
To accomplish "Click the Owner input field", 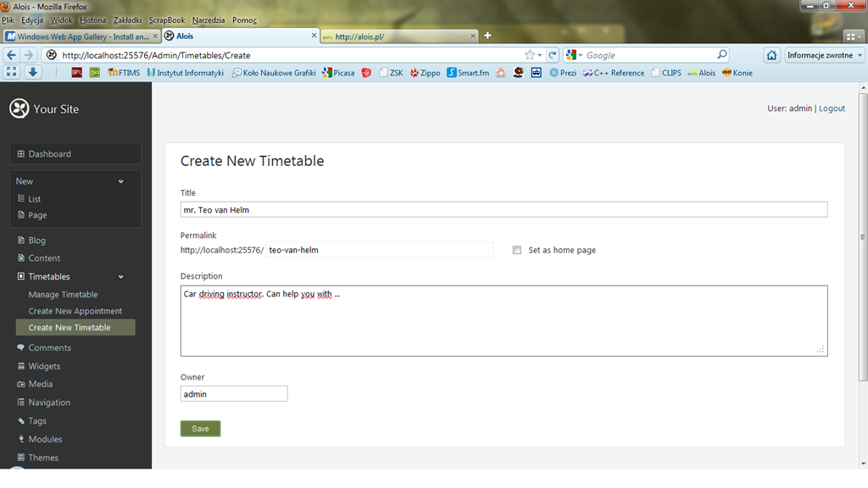I will [x=234, y=394].
